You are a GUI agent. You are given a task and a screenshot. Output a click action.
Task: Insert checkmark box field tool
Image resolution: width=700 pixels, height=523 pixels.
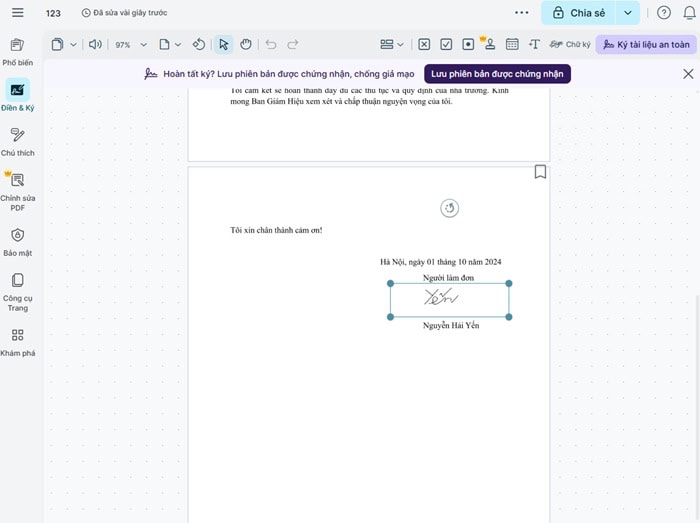click(x=446, y=45)
